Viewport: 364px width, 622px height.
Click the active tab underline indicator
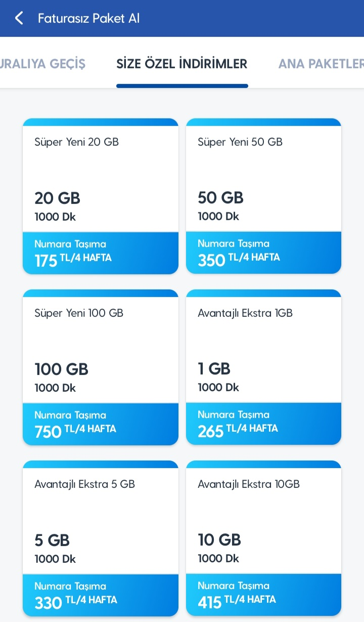click(182, 86)
